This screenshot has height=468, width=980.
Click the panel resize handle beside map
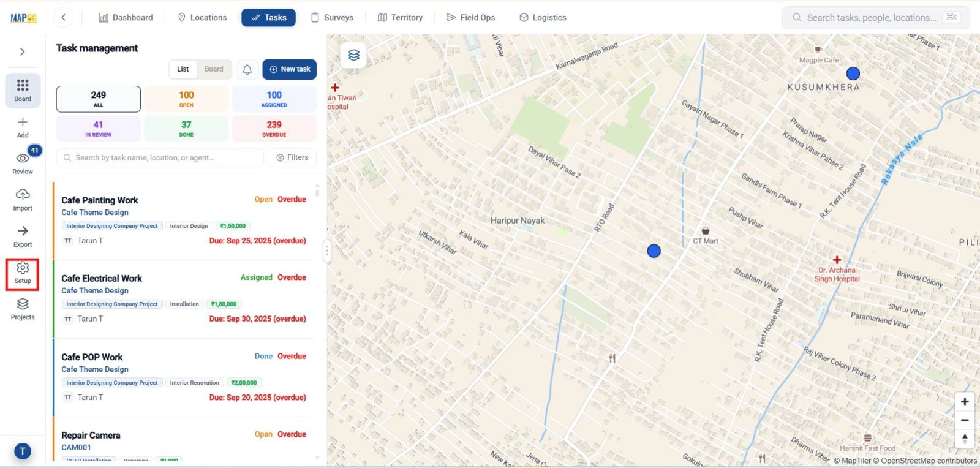pos(327,251)
